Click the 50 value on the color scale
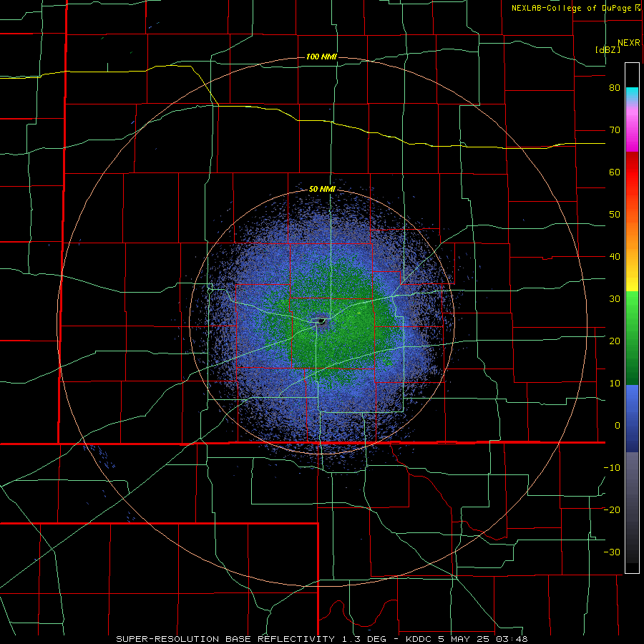 615,215
